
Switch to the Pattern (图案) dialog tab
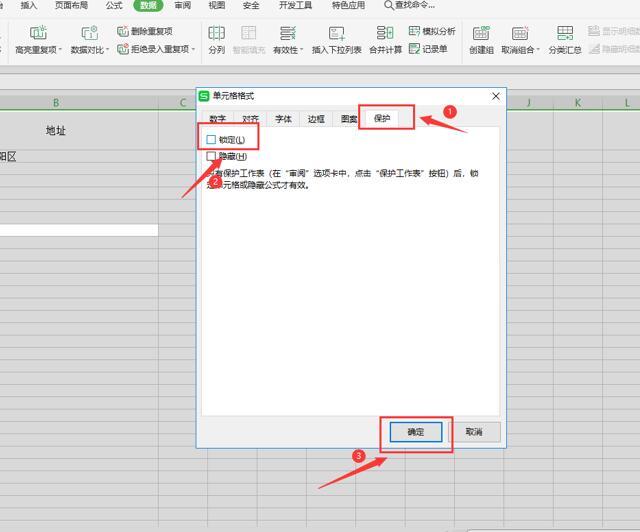click(349, 119)
